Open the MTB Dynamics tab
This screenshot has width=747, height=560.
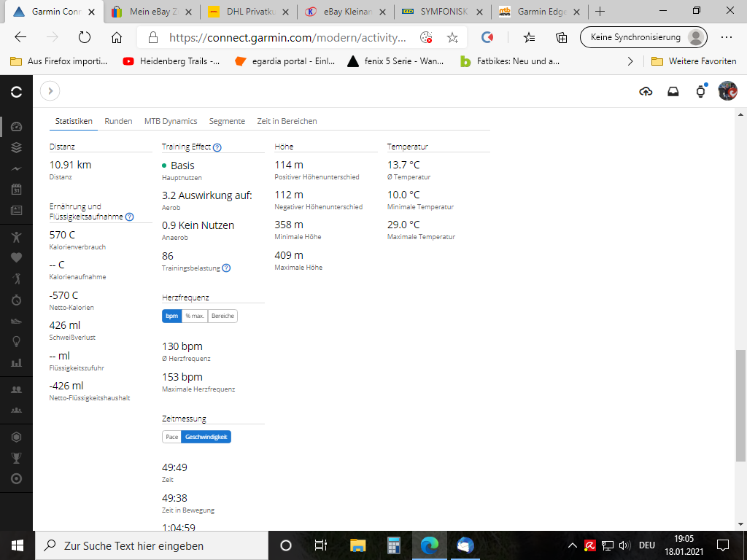point(171,121)
